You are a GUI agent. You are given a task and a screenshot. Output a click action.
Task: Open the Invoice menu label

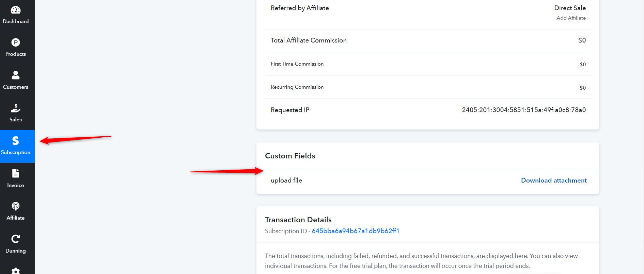click(16, 185)
